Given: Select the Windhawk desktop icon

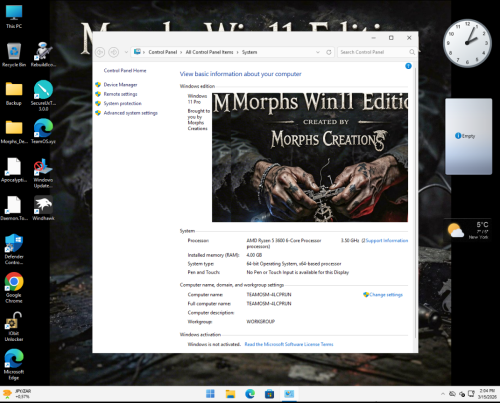Looking at the screenshot, I should pos(43,208).
